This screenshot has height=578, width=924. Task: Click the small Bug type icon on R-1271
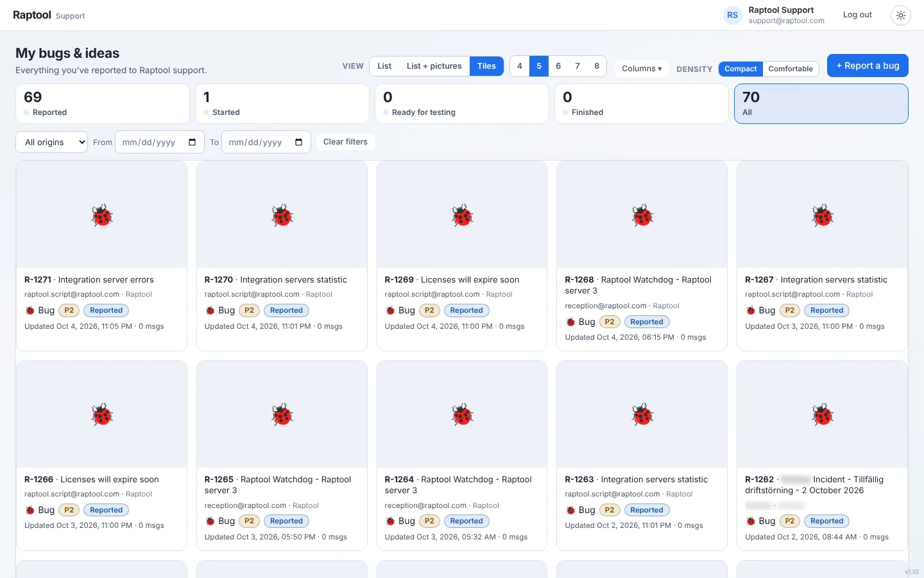coord(30,311)
